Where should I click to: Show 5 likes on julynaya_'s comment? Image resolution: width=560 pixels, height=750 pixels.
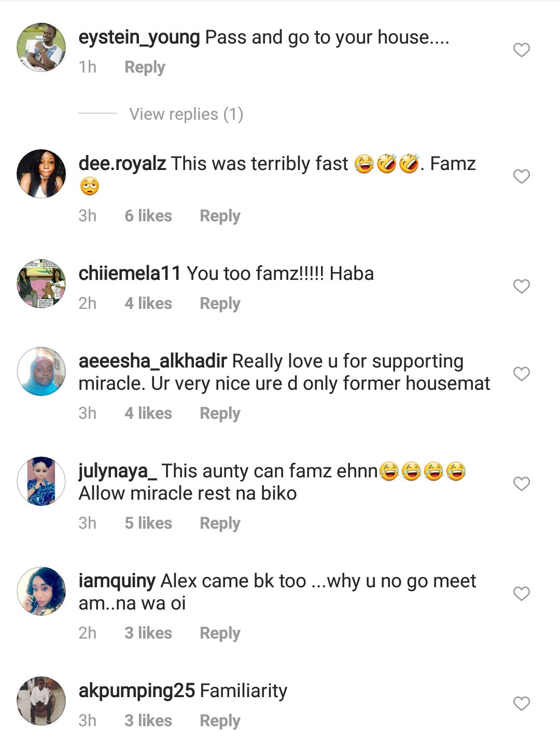click(x=148, y=523)
